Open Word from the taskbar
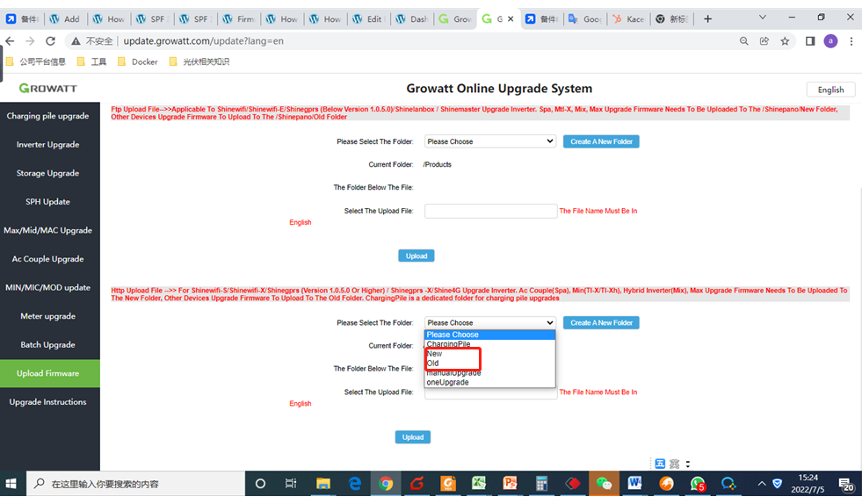This screenshot has width=862, height=504. tap(635, 484)
